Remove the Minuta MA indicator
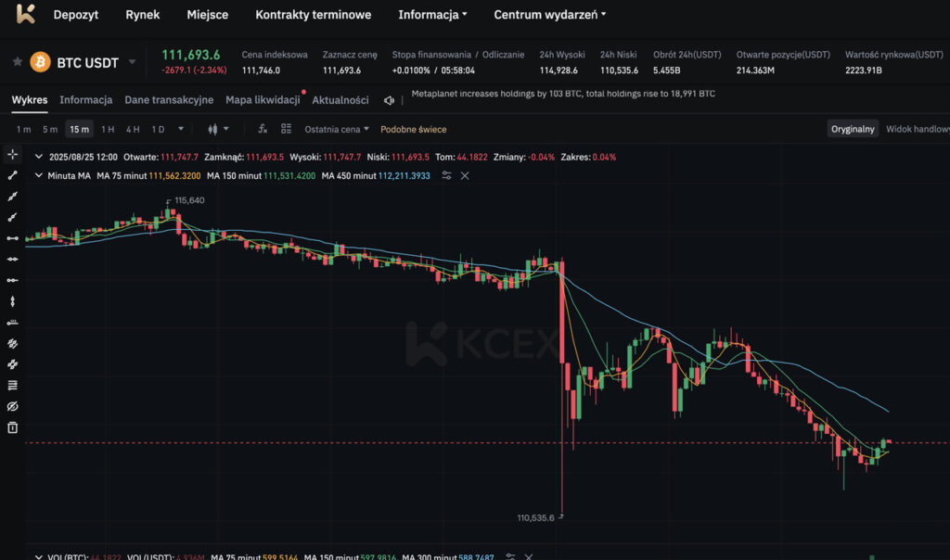 coord(465,175)
